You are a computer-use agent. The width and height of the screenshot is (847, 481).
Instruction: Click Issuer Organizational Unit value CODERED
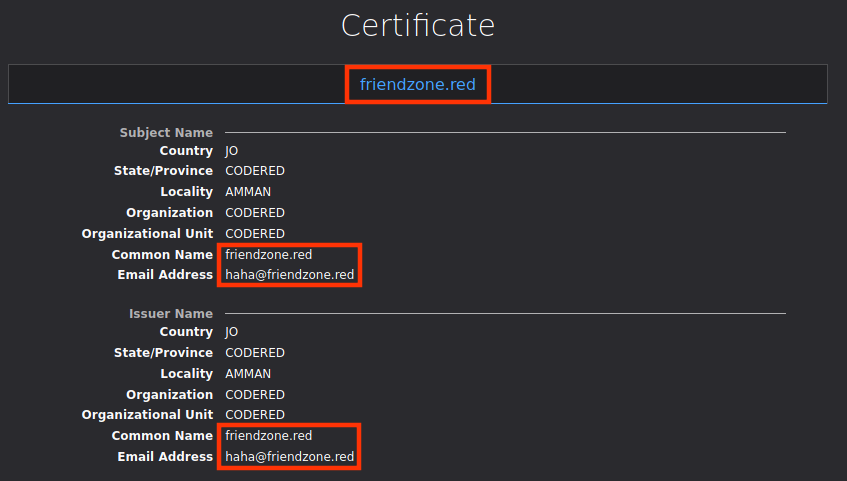(x=255, y=415)
